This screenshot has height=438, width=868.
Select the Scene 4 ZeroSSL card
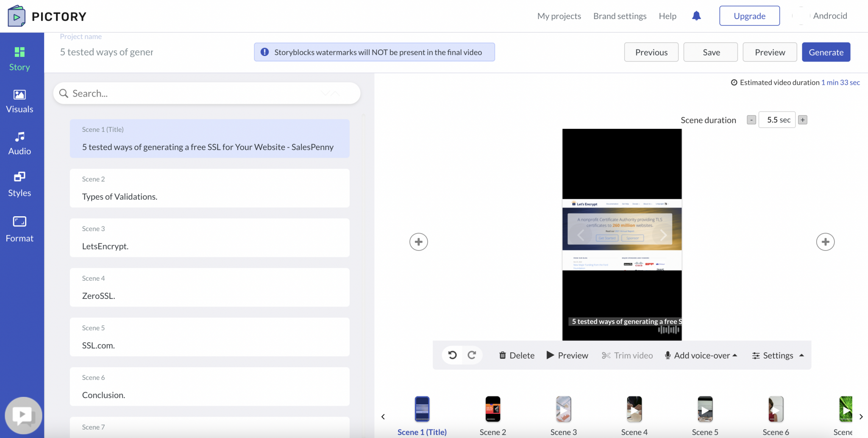tap(210, 287)
